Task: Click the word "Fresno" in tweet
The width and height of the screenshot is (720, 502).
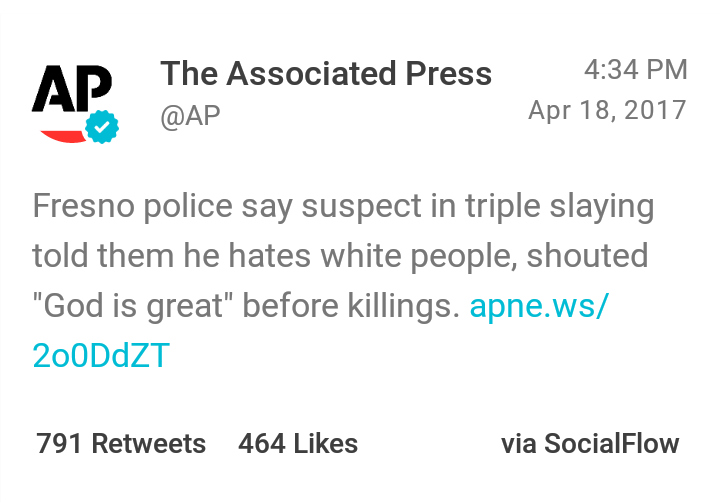Action: (79, 207)
